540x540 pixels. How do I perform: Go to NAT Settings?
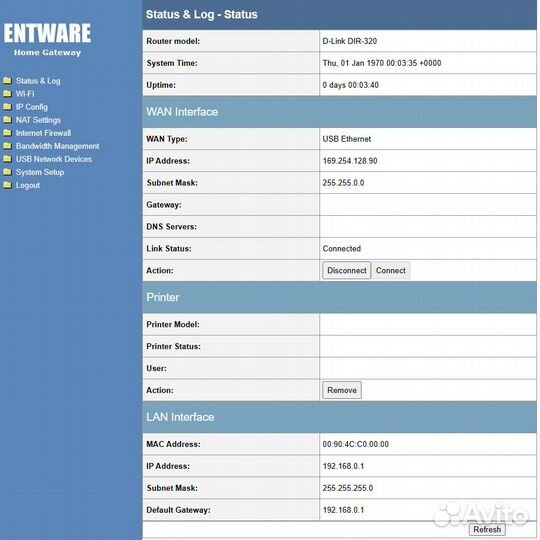coord(38,120)
